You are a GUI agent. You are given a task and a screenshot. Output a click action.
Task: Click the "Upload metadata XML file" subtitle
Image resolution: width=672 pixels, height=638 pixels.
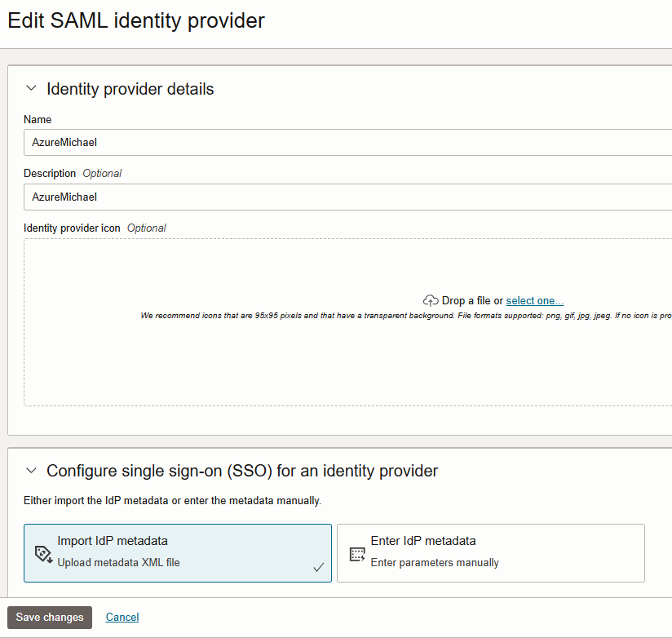pos(118,562)
